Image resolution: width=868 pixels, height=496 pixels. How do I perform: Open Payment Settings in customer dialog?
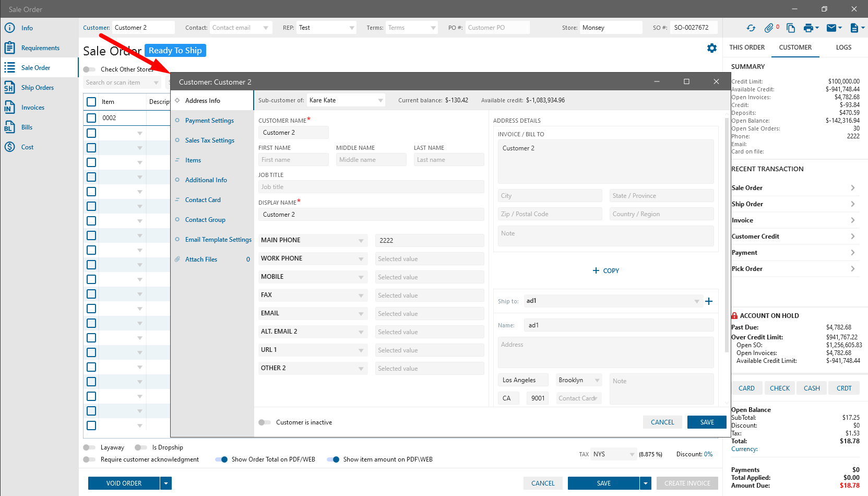coord(209,121)
